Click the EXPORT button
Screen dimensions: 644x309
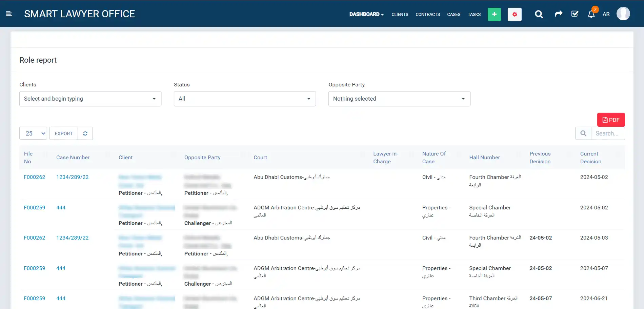63,133
